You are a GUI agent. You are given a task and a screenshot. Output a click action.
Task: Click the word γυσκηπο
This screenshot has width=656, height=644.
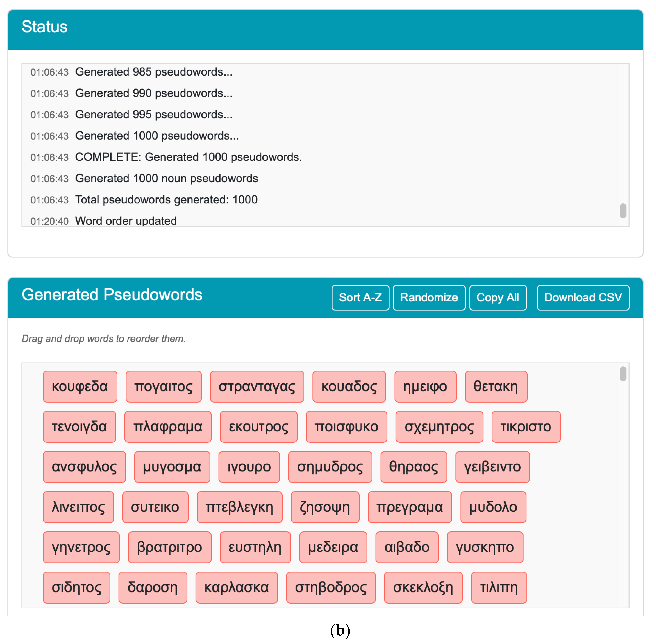point(485,547)
